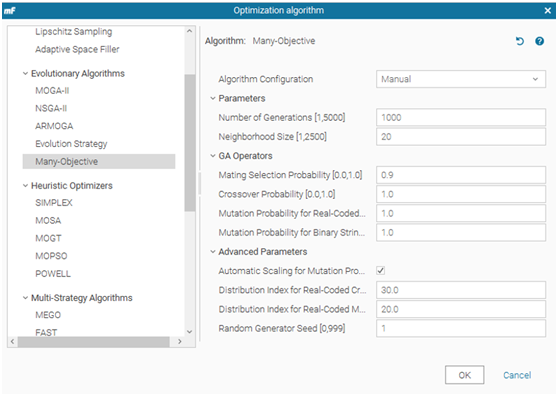
Task: Toggle Automatic Scaling for Mutation checkbox
Action: [380, 271]
